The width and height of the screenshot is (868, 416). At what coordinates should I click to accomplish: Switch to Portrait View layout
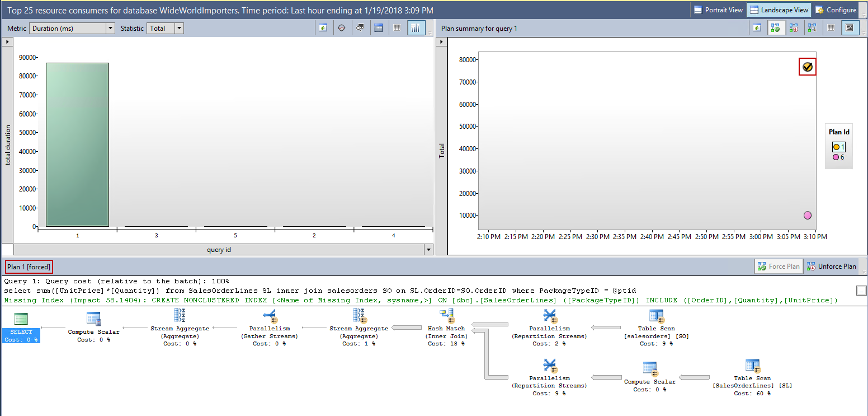pyautogui.click(x=718, y=10)
